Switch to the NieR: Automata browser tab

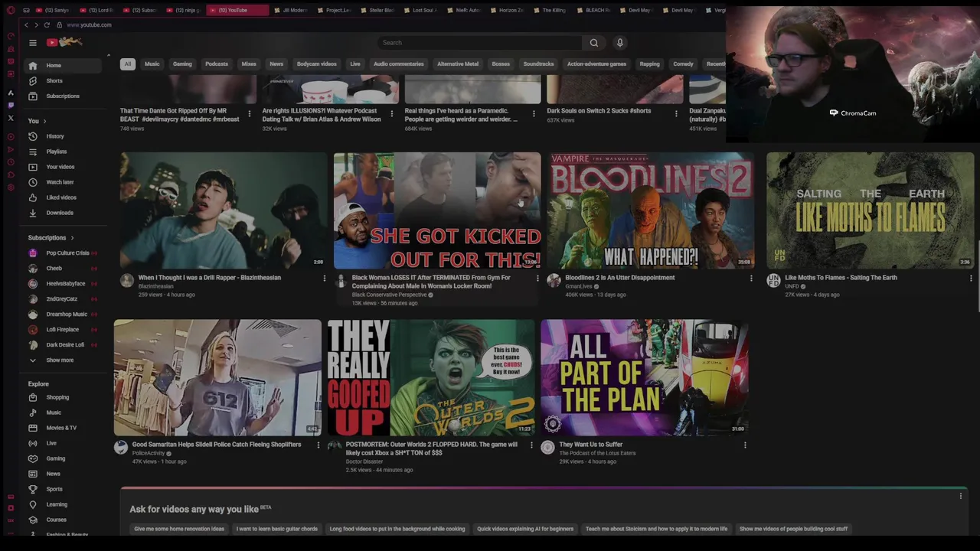click(x=464, y=11)
